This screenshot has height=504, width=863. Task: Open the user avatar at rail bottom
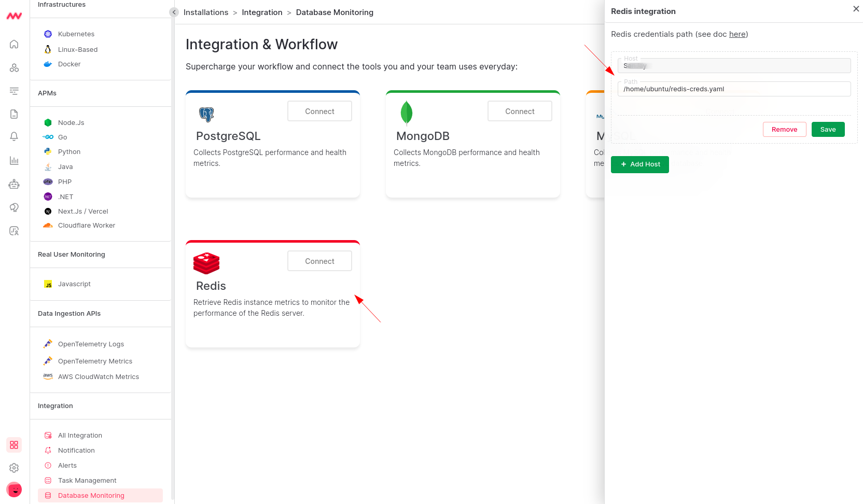(14, 489)
